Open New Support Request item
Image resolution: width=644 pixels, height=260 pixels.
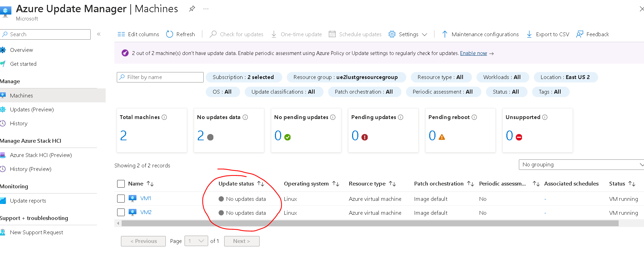point(36,233)
